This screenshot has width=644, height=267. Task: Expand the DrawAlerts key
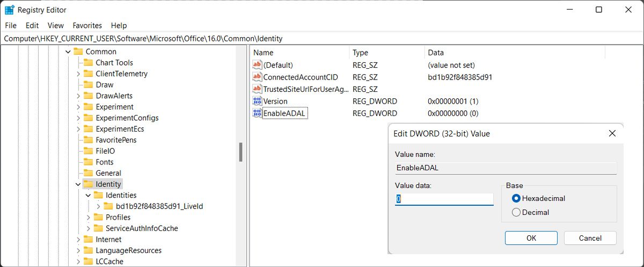(78, 96)
